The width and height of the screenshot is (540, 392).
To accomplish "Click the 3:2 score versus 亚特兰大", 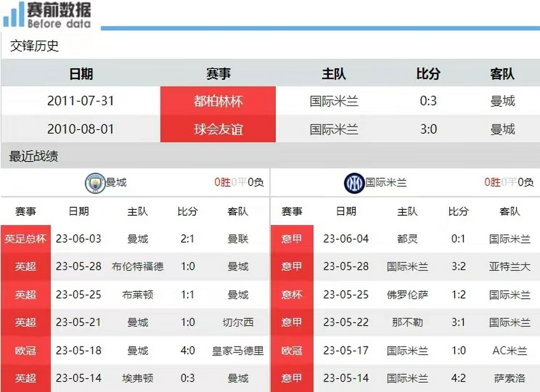I will (458, 266).
